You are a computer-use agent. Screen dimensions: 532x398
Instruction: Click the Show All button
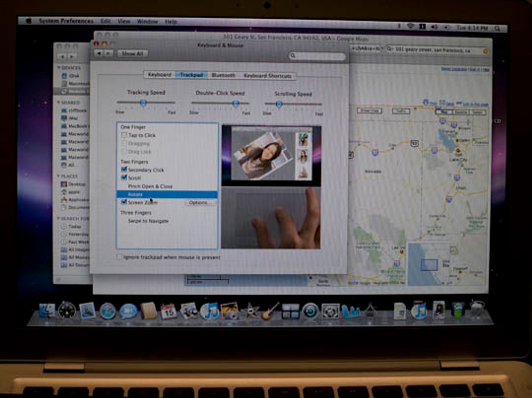click(132, 53)
